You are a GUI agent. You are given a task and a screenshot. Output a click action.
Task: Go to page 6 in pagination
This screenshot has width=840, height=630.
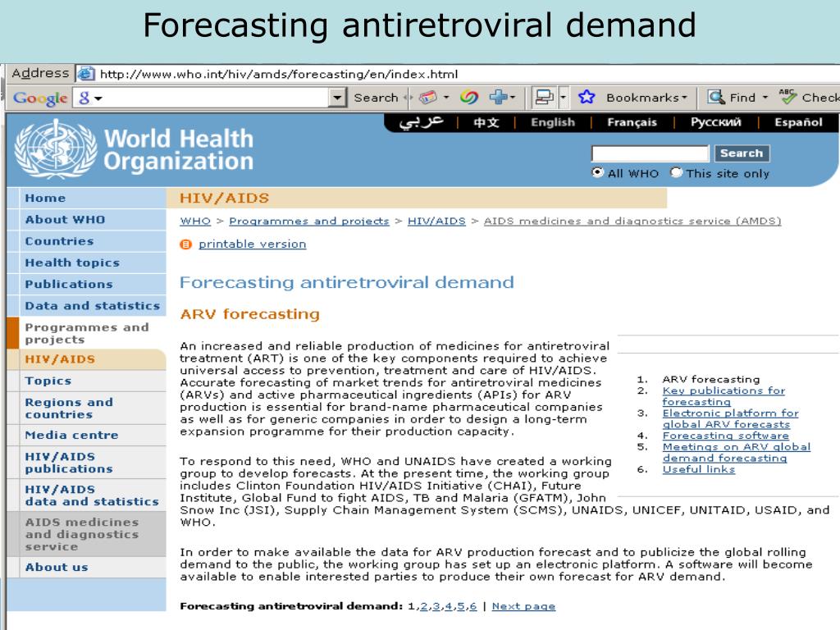click(473, 606)
